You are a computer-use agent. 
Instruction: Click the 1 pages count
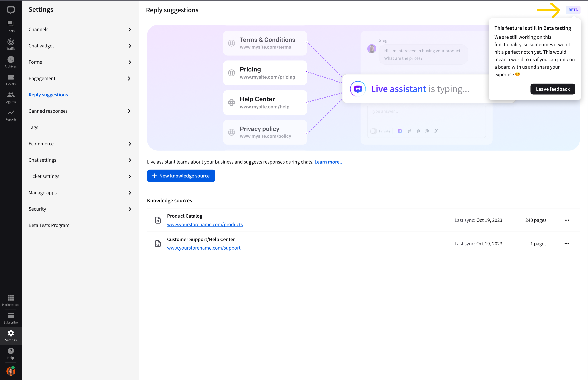click(x=538, y=243)
